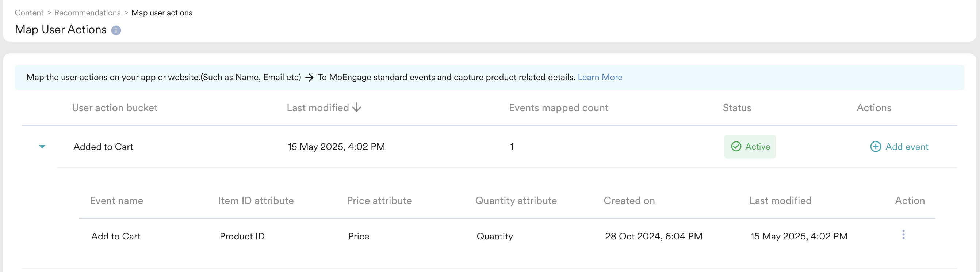Click the User action bucket column header
This screenshot has width=980, height=272.
tap(115, 108)
